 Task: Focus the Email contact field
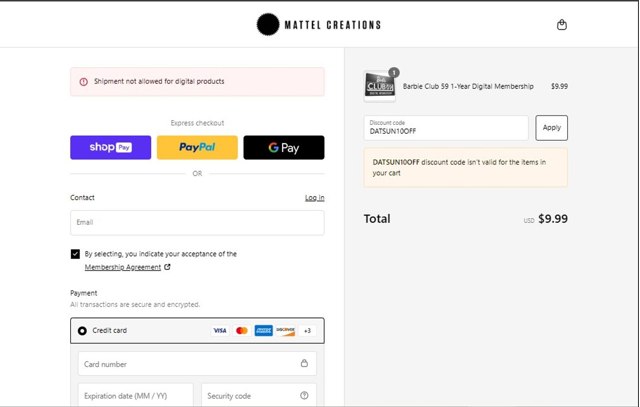pos(197,222)
